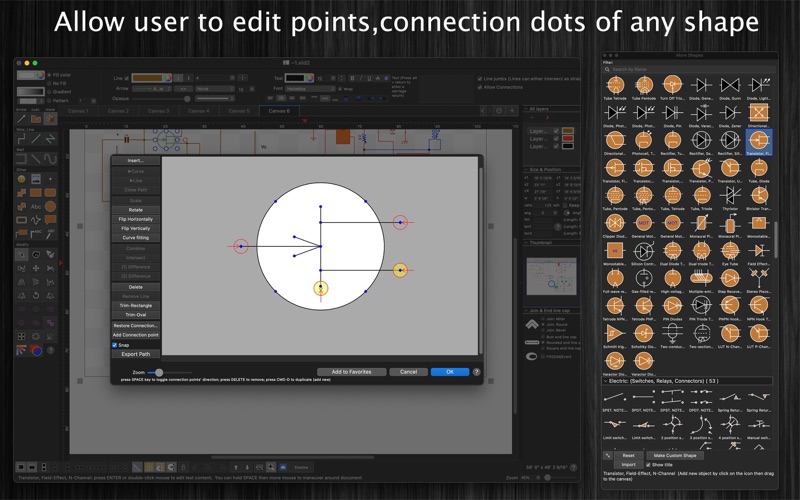Open the help question mark in dialog
Viewport: 800px width, 500px height.
pos(476,372)
